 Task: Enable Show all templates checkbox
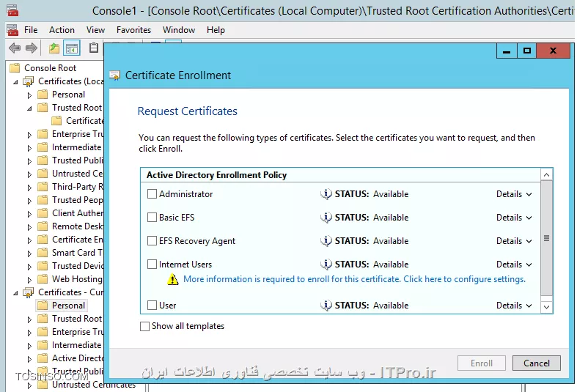pos(144,326)
